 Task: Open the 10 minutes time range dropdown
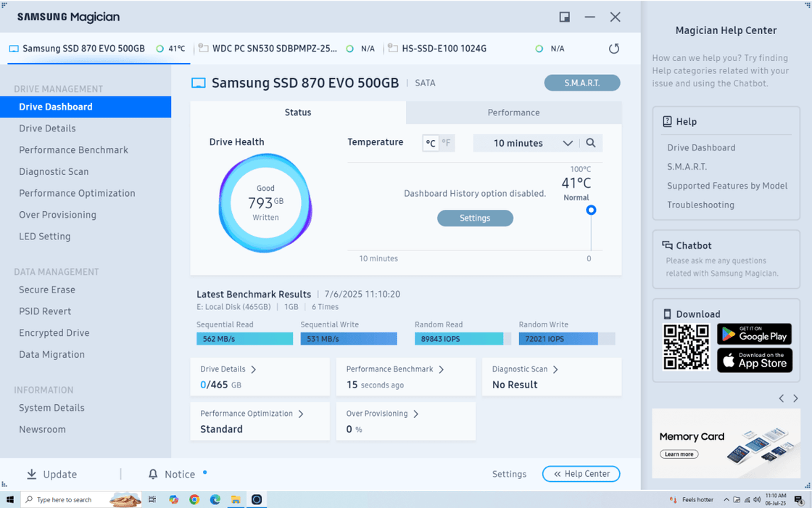click(533, 143)
